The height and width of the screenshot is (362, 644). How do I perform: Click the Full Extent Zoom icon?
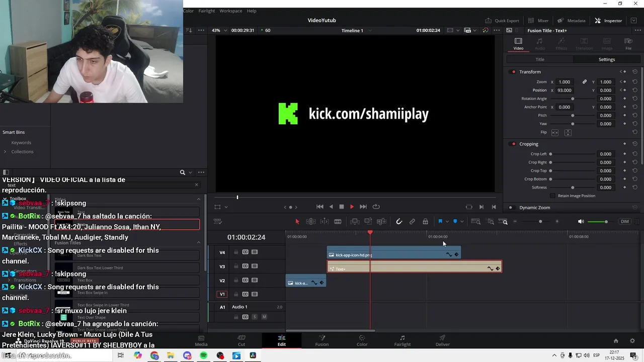coord(476,222)
